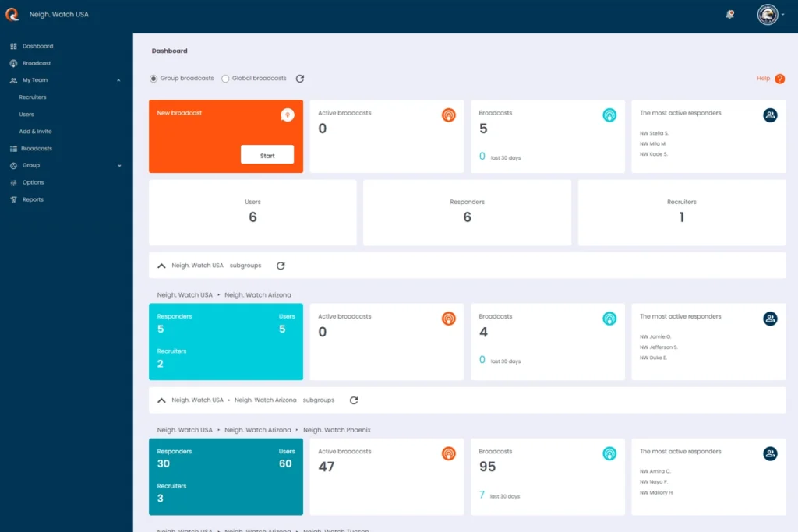Refresh the broadcasts list with the reload icon
Viewport: 798px width, 532px height.
[x=300, y=78]
